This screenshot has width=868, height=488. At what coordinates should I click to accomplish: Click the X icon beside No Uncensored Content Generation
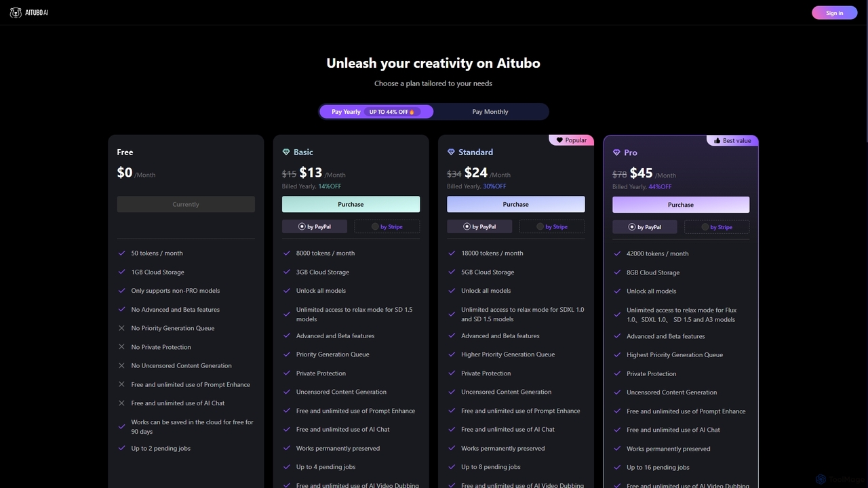pyautogui.click(x=121, y=365)
